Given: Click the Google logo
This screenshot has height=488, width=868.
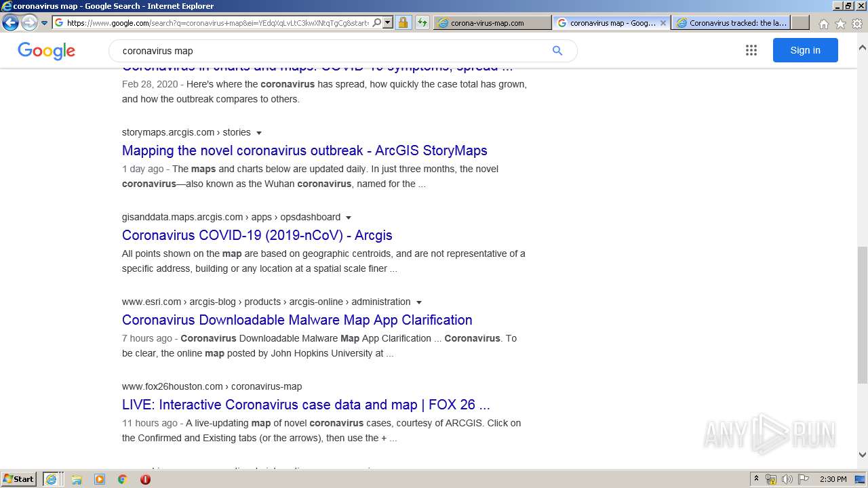Looking at the screenshot, I should point(46,51).
